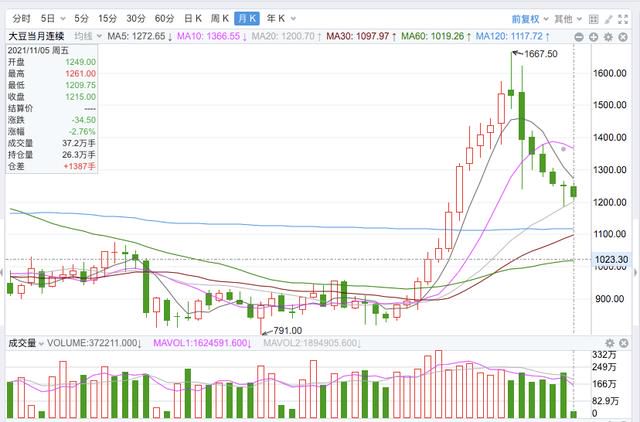The height and width of the screenshot is (422, 640).
Task: Close the volume indicator panel
Action: click(624, 343)
